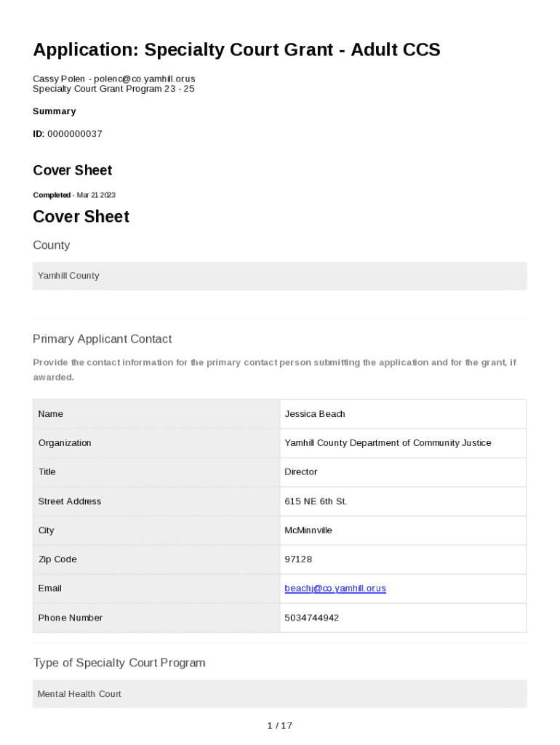Select the Mental Health Court field
Viewport: 560px width, 745px height.
tap(279, 694)
